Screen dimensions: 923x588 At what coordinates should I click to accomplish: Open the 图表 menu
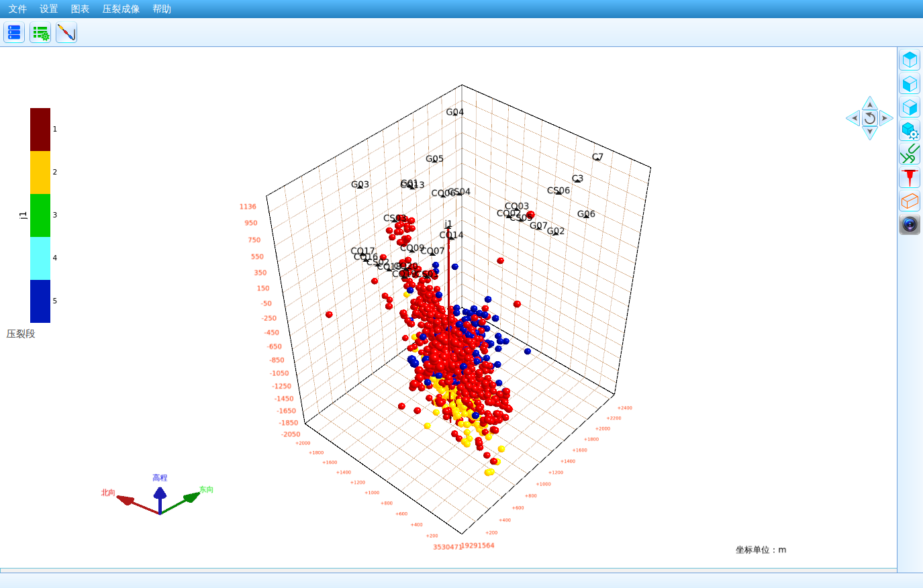coord(80,9)
